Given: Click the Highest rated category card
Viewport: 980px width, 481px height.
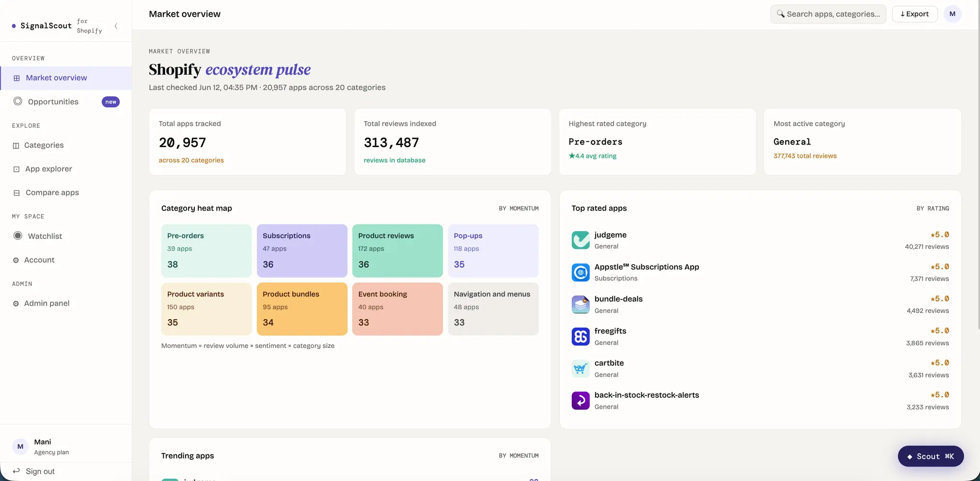Looking at the screenshot, I should coord(657,142).
